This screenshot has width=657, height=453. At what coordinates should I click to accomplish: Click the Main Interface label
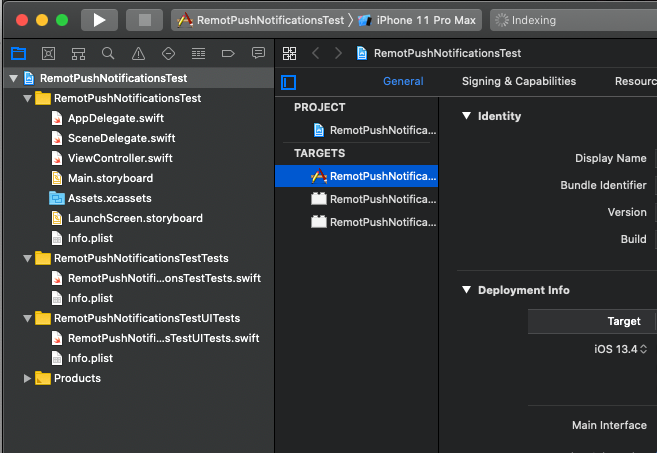click(x=609, y=425)
